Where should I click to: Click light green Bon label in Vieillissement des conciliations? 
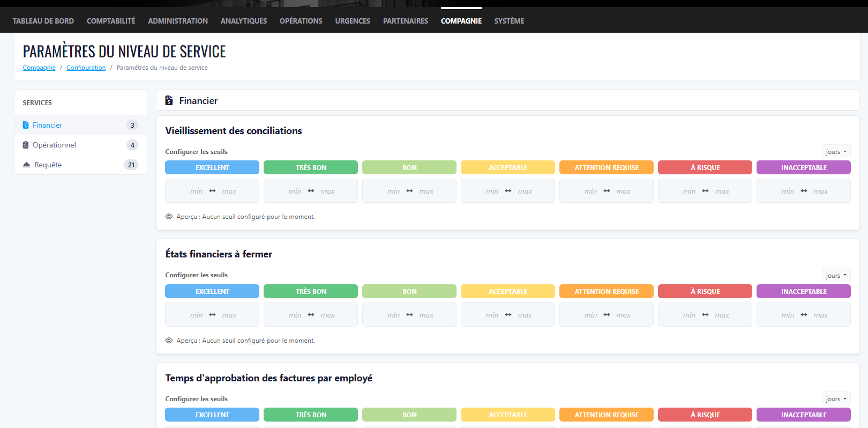[x=409, y=167]
